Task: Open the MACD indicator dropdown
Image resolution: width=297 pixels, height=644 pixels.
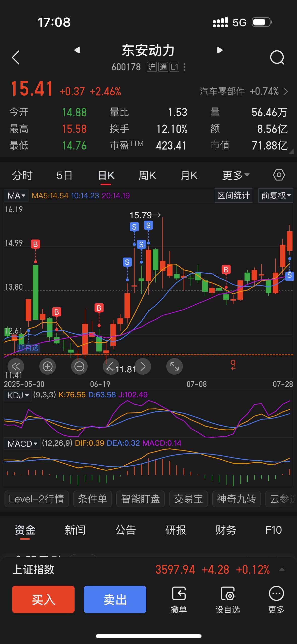Action: pyautogui.click(x=22, y=443)
